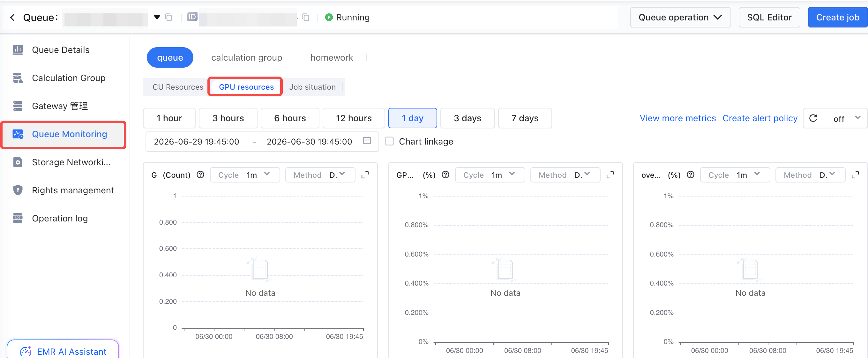Go back using the left arrow icon

coord(12,18)
